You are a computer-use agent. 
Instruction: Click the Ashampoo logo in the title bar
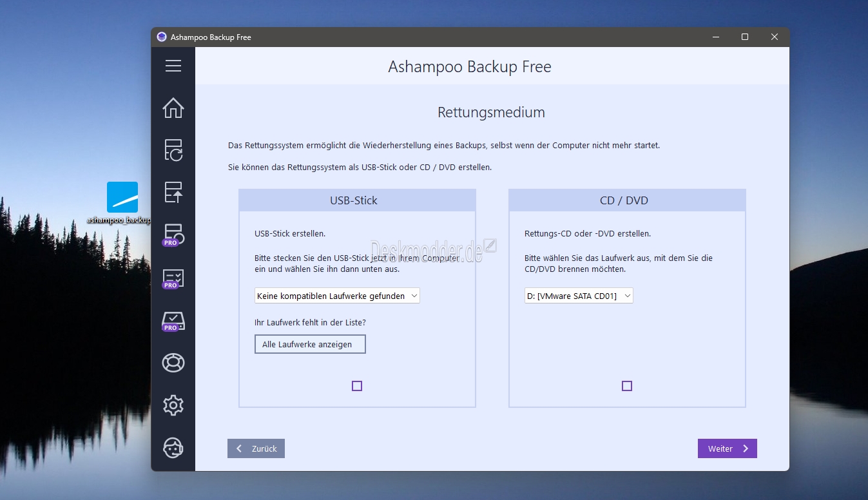tap(162, 37)
